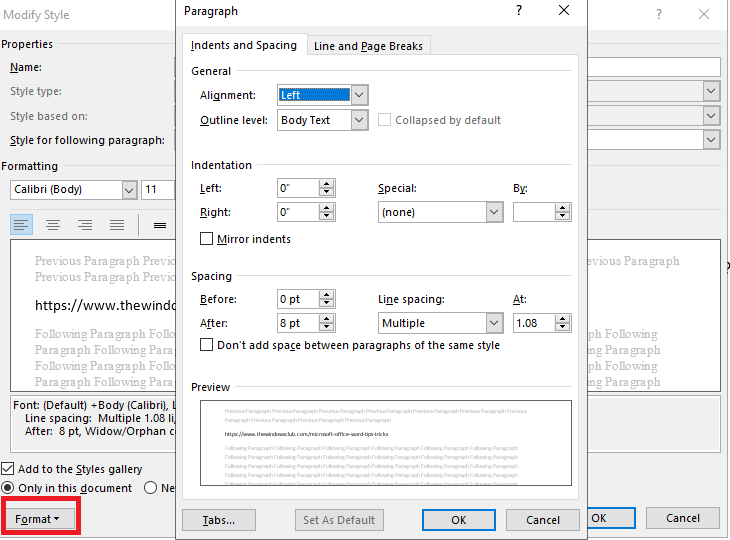Decrease the After spacing with down arrow
The height and width of the screenshot is (540, 730).
(x=326, y=328)
